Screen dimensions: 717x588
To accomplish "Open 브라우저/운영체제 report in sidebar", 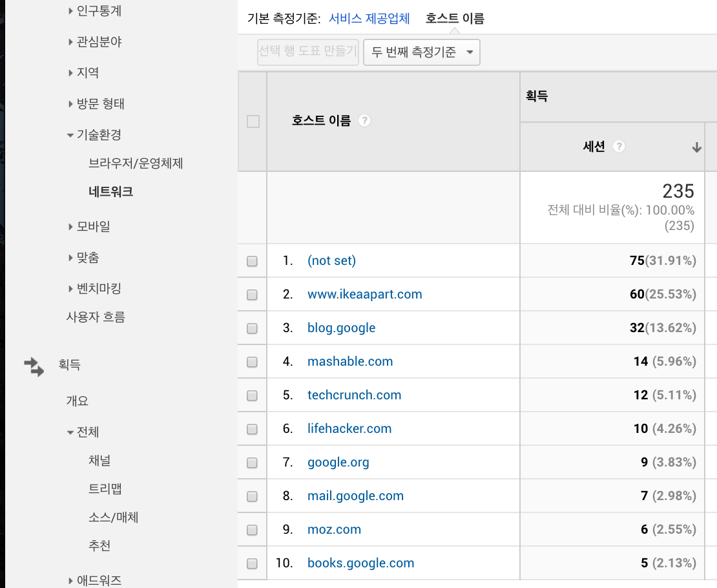I will click(x=136, y=163).
